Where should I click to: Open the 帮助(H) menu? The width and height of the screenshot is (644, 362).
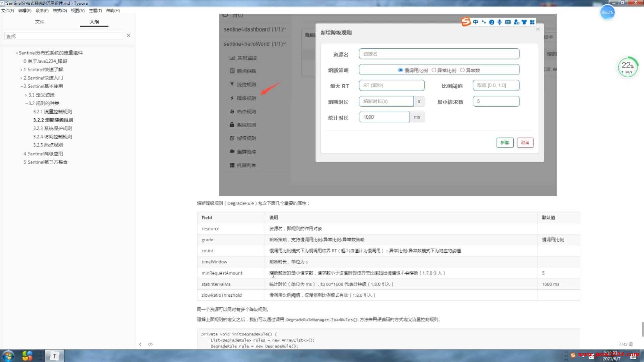pos(113,10)
